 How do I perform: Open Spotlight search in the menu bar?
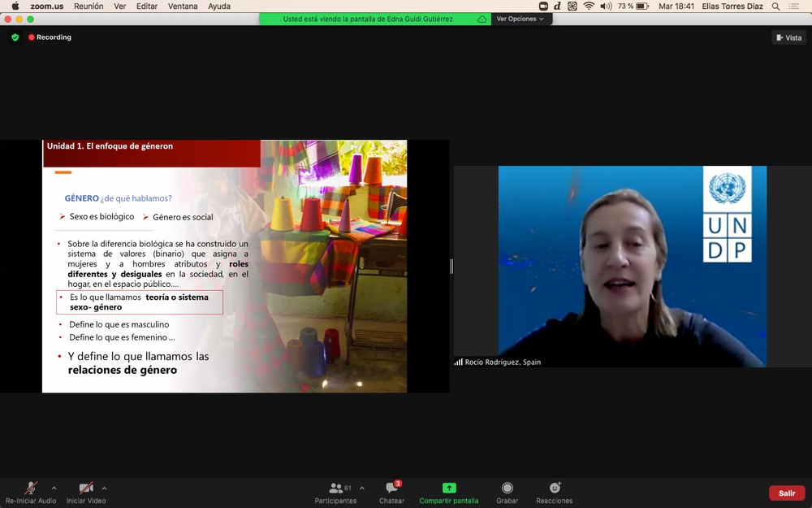click(776, 7)
